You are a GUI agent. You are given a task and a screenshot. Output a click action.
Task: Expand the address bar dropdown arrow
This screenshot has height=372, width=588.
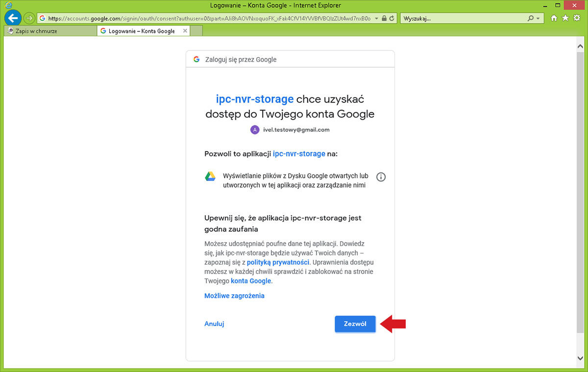pos(376,19)
